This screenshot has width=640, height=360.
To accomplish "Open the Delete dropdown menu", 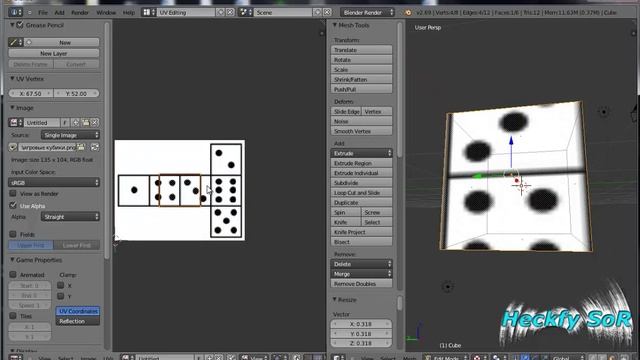I will tap(362, 264).
